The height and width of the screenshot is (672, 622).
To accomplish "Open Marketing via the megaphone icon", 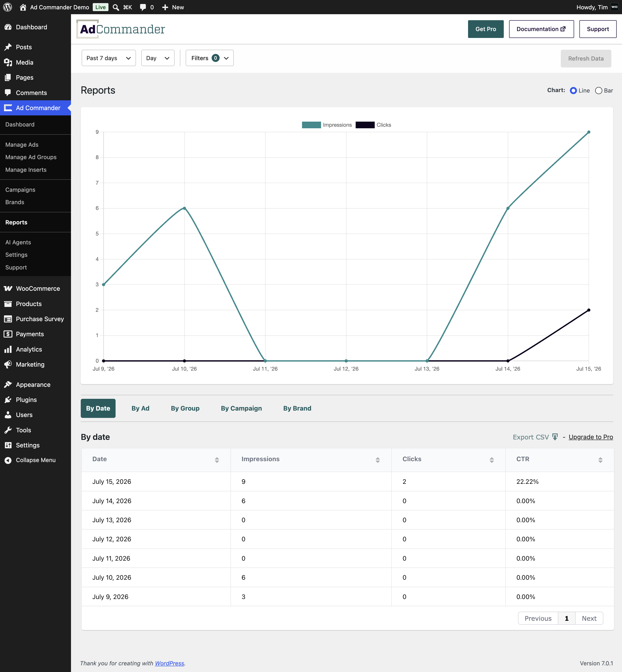I will [x=8, y=364].
